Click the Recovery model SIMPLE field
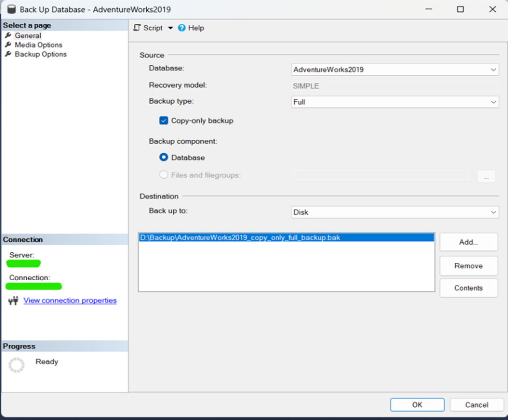Viewport: 508px width, 420px height. [x=395, y=86]
